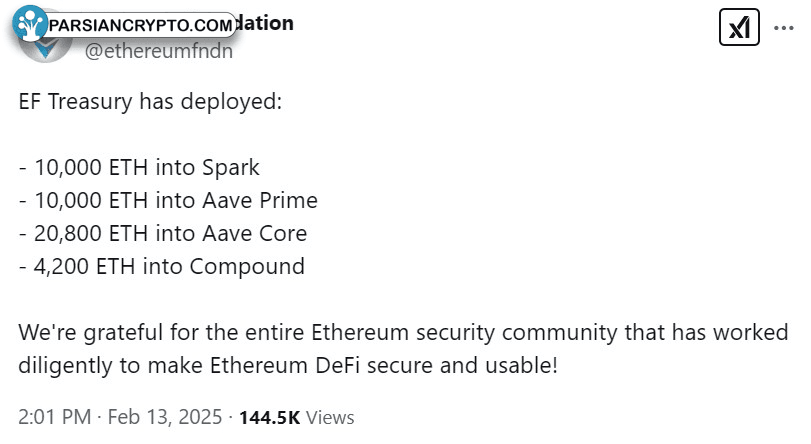The width and height of the screenshot is (811, 444).
Task: Click the partially hidden account display name
Action: [265, 23]
